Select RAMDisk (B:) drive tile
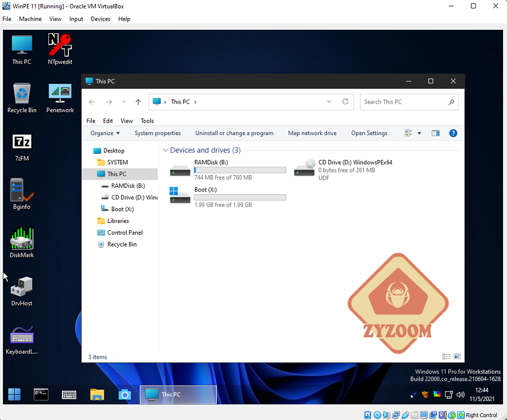 [228, 169]
